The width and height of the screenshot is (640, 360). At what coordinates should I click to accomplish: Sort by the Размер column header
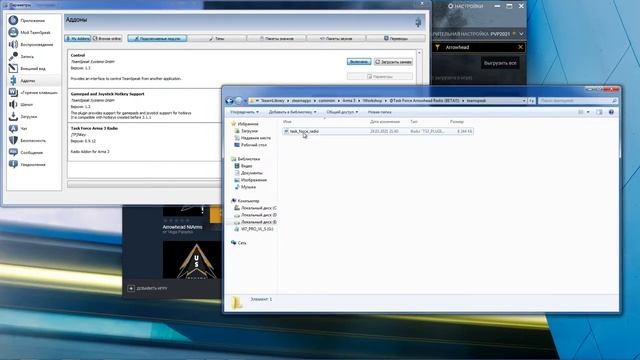pos(457,122)
